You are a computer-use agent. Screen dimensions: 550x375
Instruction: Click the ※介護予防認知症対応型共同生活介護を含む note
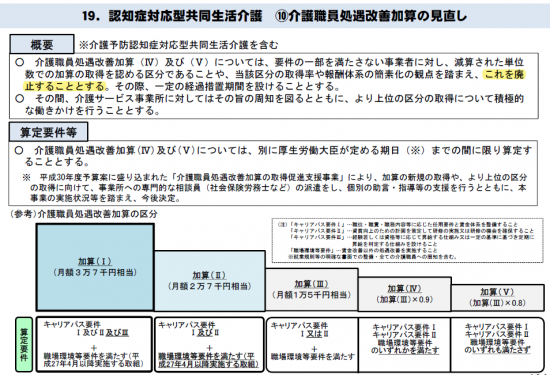tap(178, 45)
